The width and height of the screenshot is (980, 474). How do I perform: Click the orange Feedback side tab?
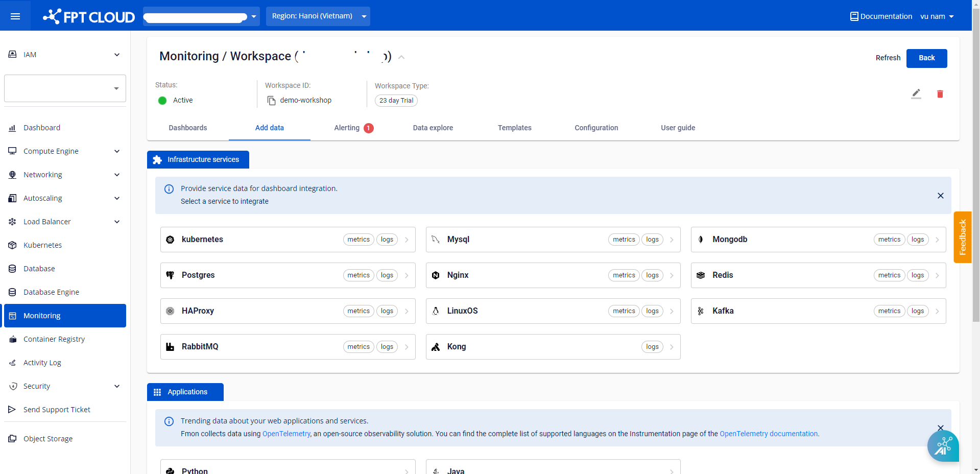tap(962, 237)
